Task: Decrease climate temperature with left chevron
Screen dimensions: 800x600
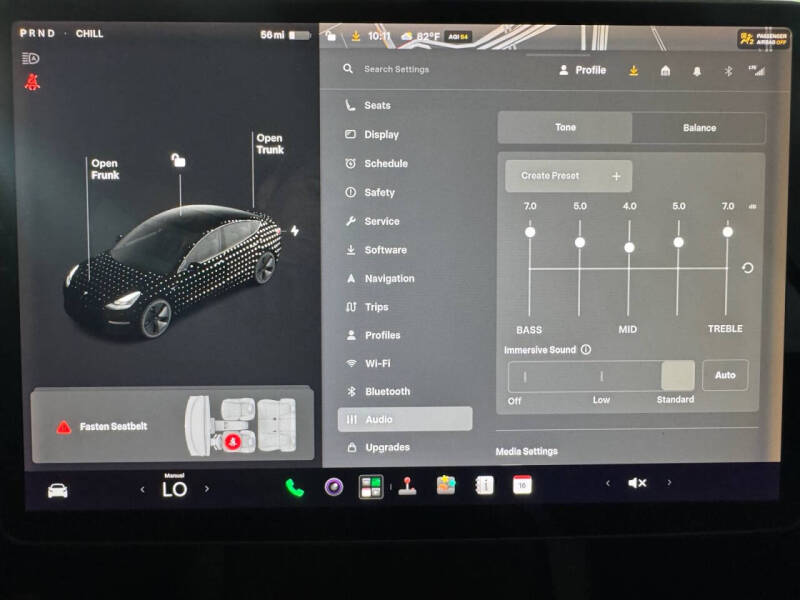Action: coord(142,489)
